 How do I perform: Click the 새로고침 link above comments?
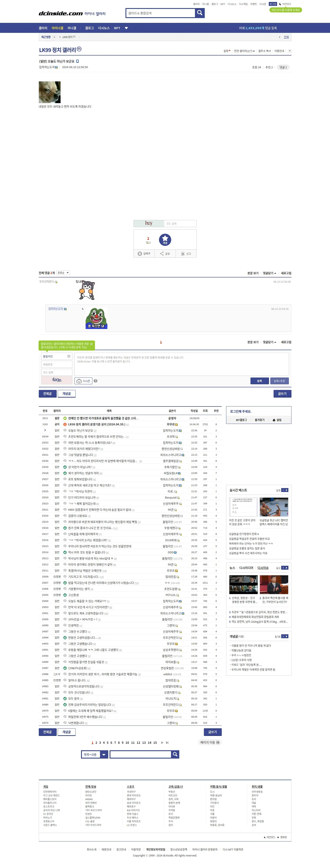pyautogui.click(x=286, y=273)
